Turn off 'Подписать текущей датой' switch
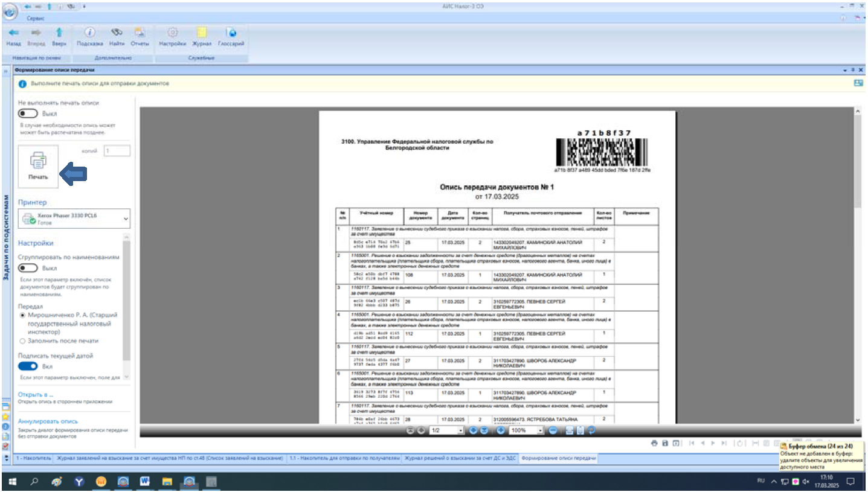 (x=28, y=366)
